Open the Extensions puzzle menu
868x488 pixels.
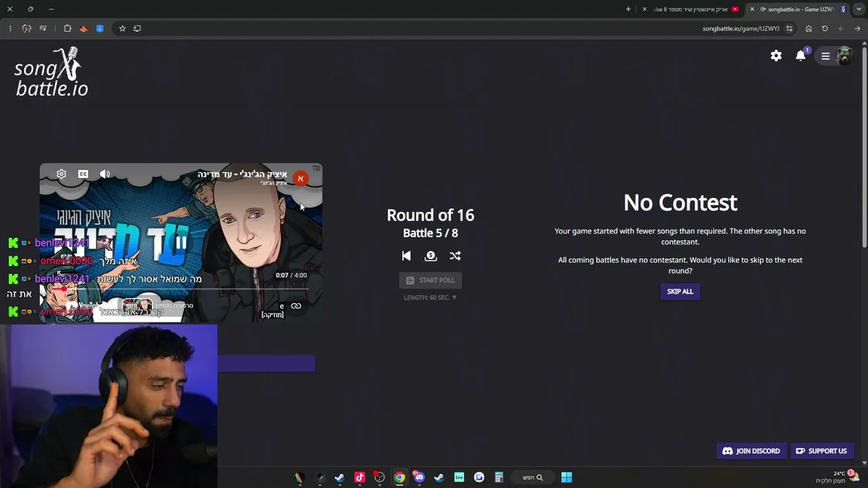pos(67,28)
